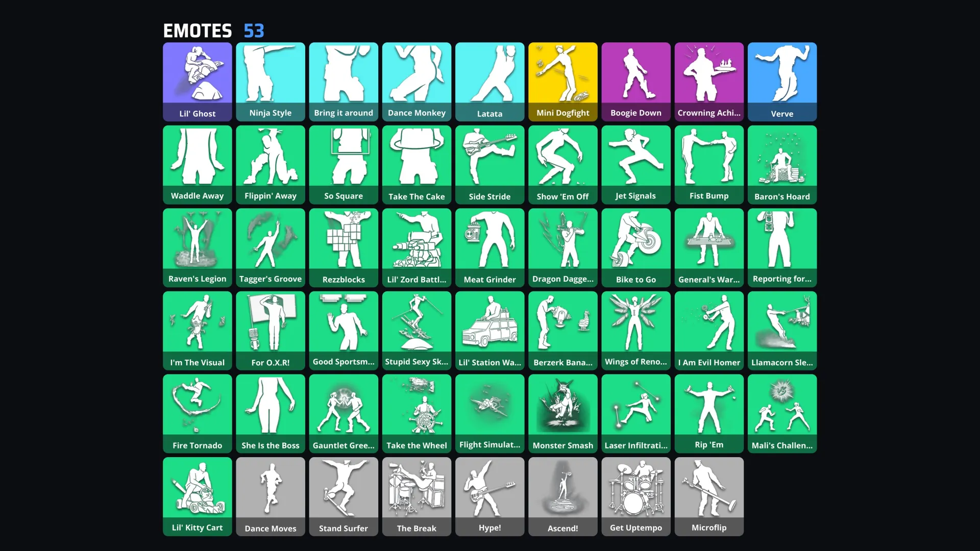Select the Jet Signals emote
980x551 pixels.
[x=636, y=165]
